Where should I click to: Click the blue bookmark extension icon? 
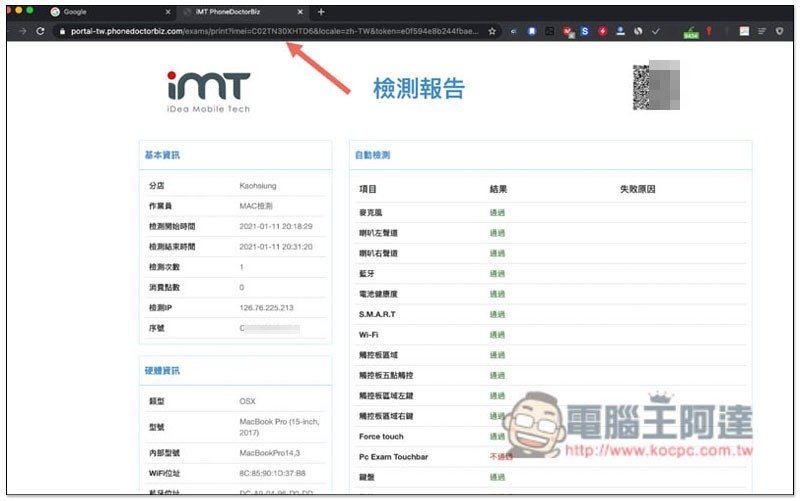[x=533, y=32]
